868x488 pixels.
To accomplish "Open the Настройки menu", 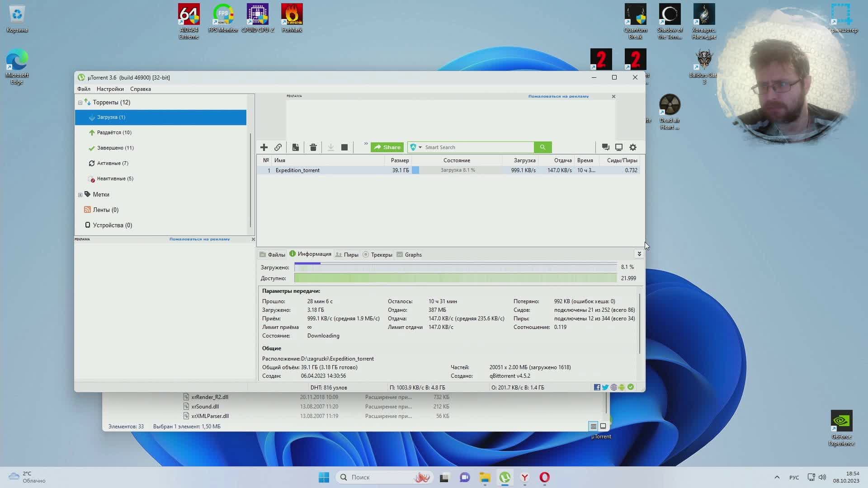I will tap(110, 89).
